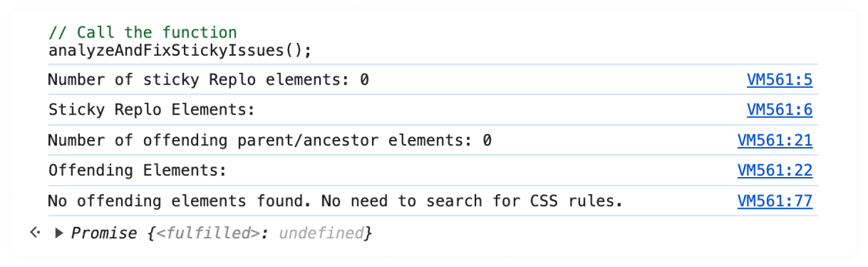
Task: Open the VM561:6 source link
Action: (x=779, y=110)
